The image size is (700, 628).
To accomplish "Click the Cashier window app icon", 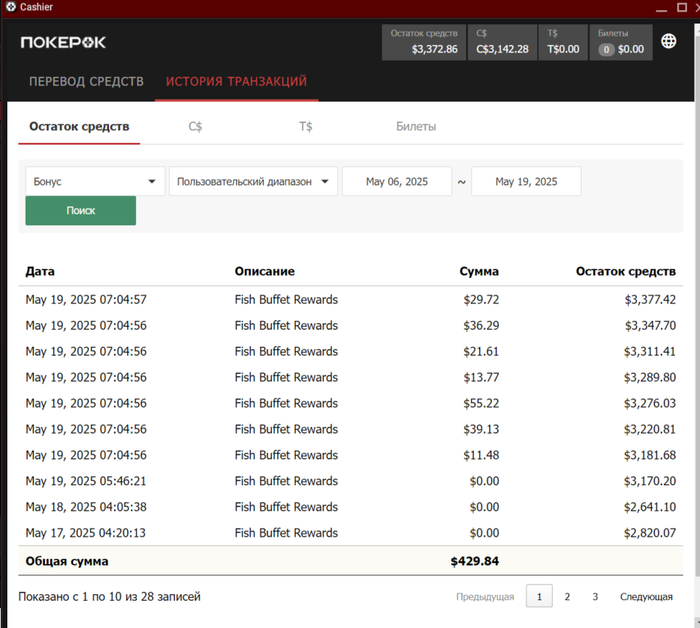I will pos(11,7).
